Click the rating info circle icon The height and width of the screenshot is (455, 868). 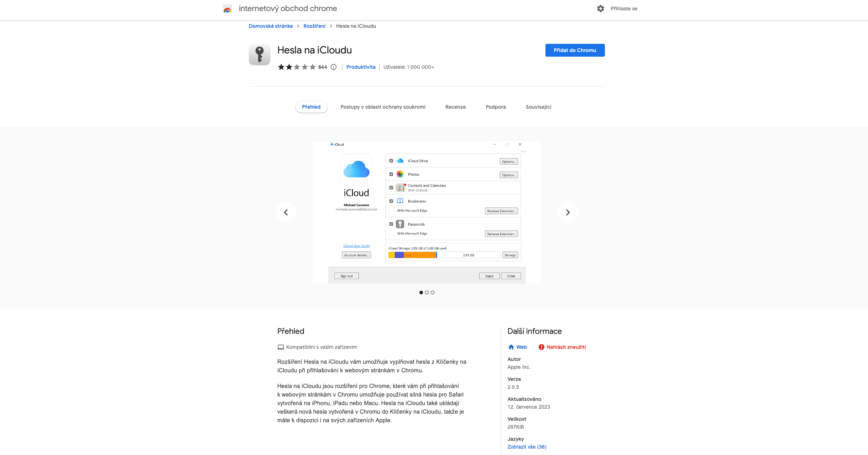click(334, 67)
